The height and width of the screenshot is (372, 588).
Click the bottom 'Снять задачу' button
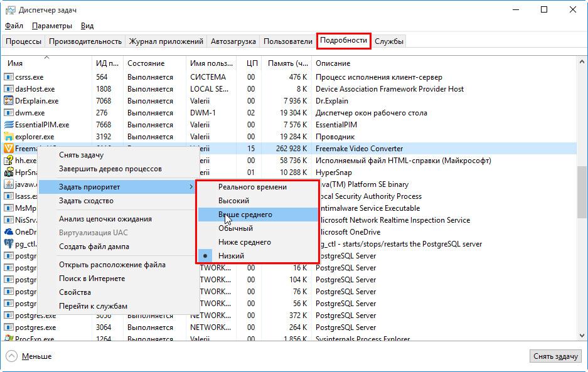click(x=555, y=356)
